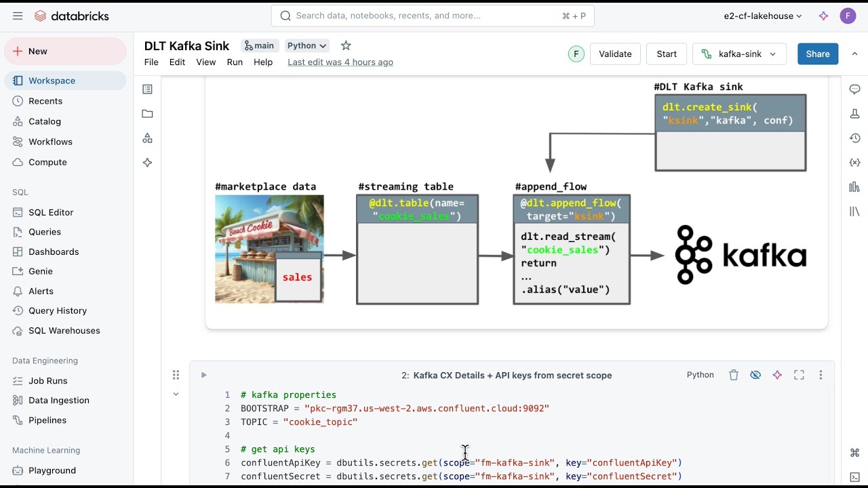This screenshot has height=488, width=868.
Task: Collapse the notebook header with the chevron
Action: pyautogui.click(x=854, y=54)
